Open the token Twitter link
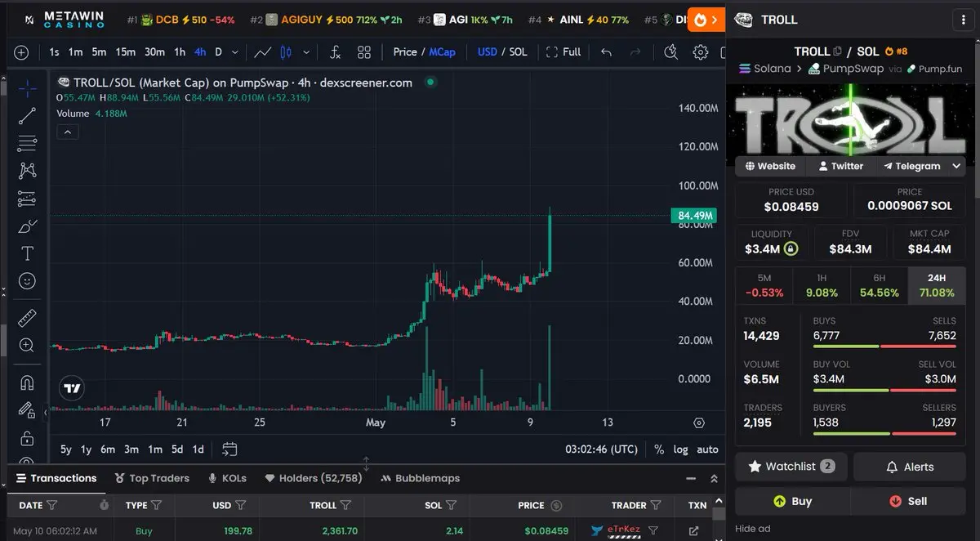This screenshot has height=541, width=980. 840,166
